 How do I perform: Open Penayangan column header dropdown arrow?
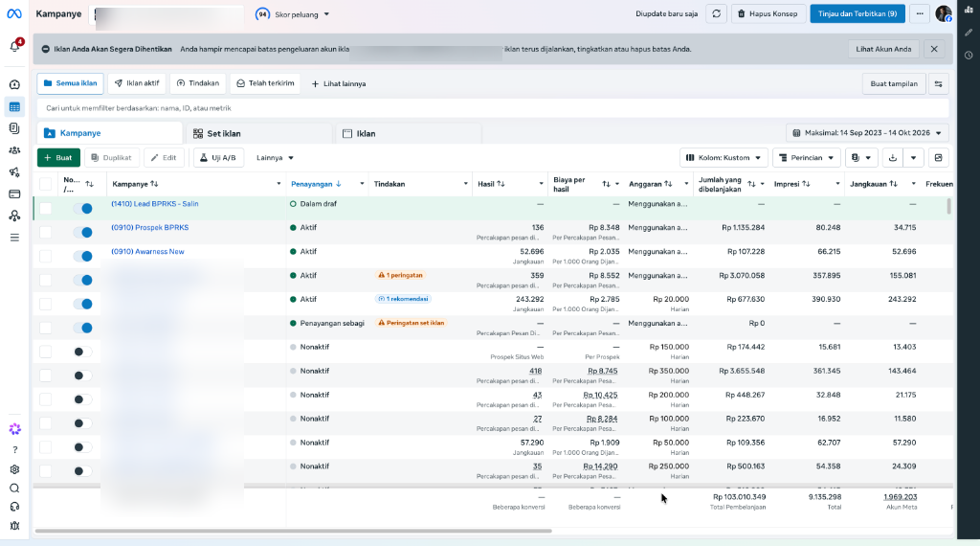[x=362, y=184]
